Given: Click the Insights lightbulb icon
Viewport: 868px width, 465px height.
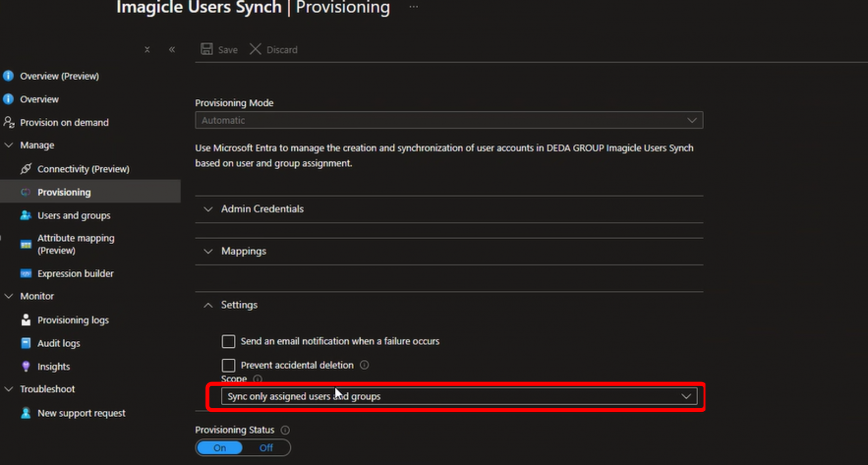Looking at the screenshot, I should pyautogui.click(x=25, y=367).
